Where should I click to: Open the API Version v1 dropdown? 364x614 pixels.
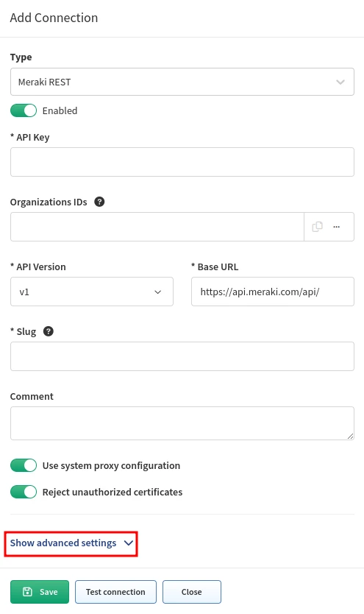coord(92,292)
